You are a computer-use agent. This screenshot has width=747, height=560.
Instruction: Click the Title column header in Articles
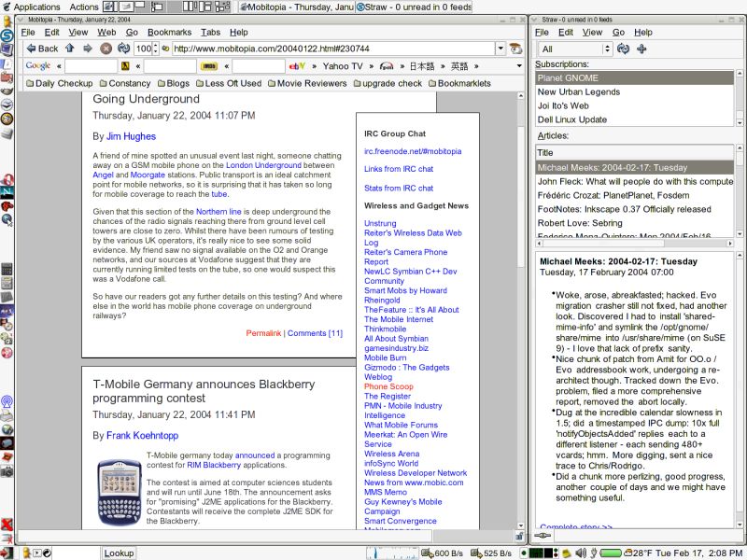coord(635,153)
